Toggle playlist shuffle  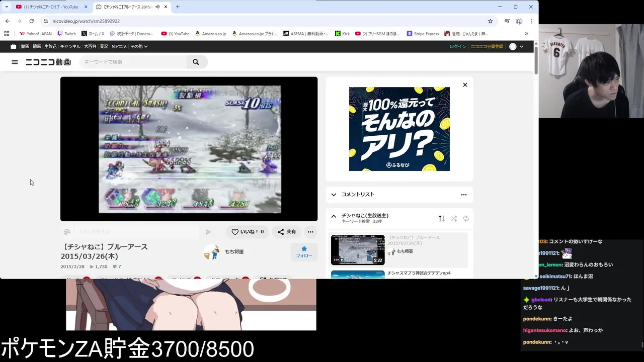454,218
